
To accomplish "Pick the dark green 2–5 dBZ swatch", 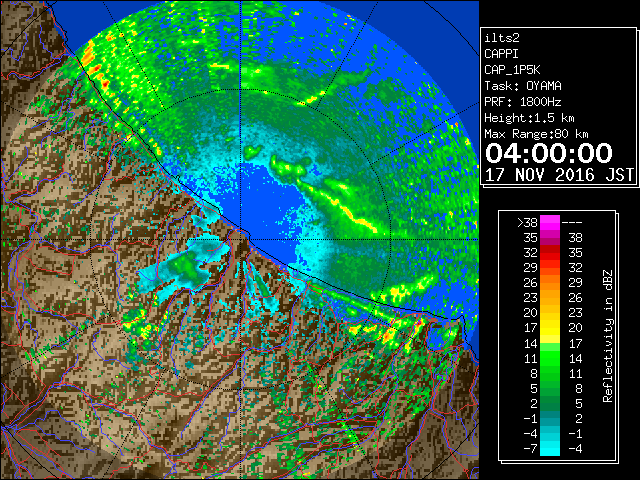I will (x=550, y=403).
